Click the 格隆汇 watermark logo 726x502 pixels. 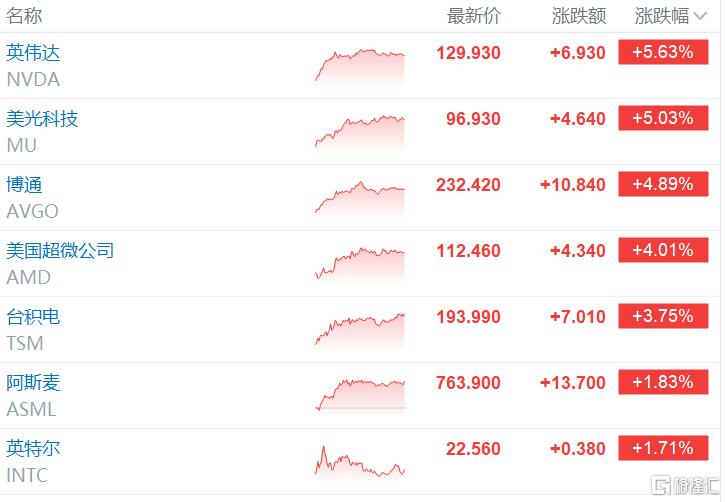[686, 485]
